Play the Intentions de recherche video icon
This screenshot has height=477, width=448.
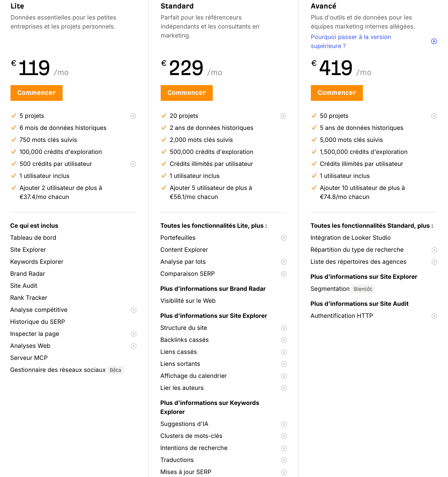(x=284, y=448)
